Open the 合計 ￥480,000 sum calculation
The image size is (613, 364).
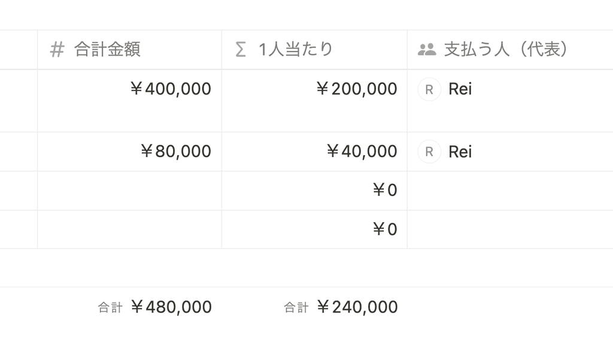[155, 307]
